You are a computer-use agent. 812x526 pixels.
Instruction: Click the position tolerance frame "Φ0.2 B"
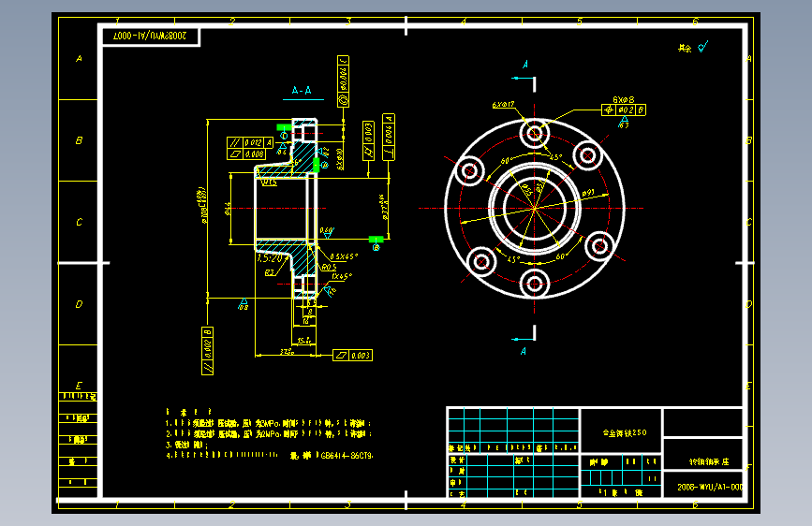coord(624,110)
